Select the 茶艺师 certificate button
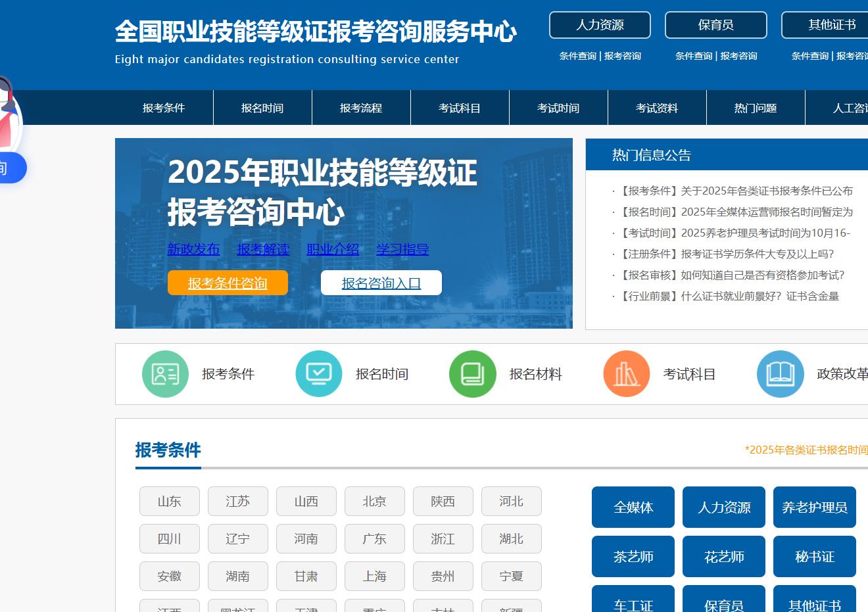 633,557
